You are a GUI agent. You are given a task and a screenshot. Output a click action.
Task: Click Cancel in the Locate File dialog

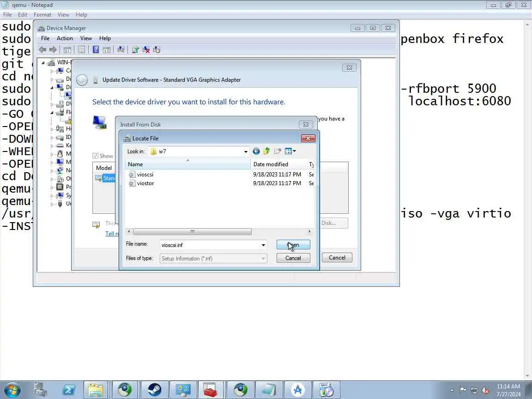(x=293, y=258)
